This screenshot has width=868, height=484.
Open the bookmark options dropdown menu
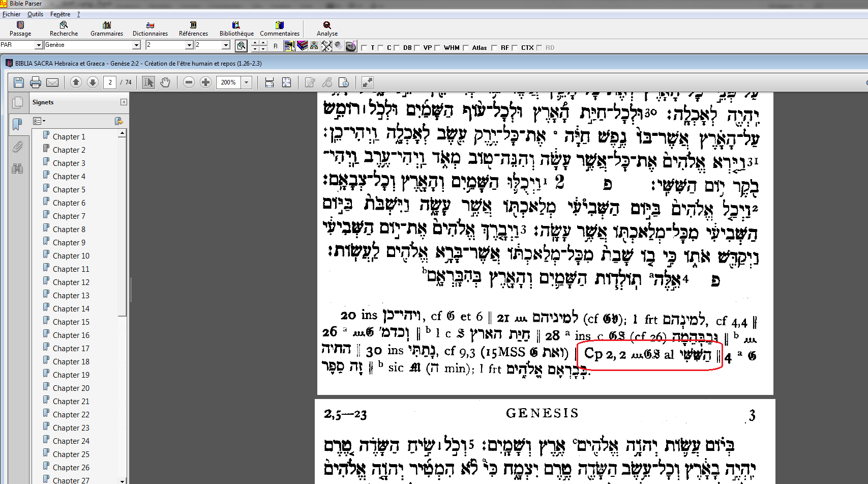[39, 121]
